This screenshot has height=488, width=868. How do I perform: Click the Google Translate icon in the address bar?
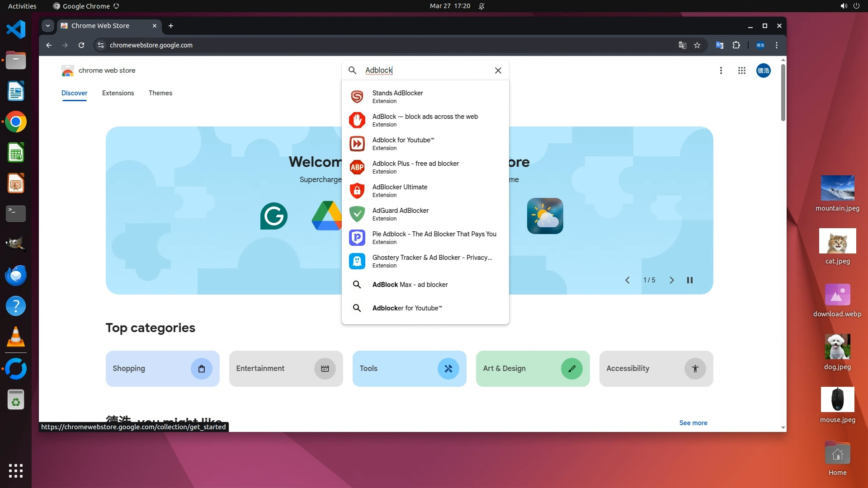(682, 45)
